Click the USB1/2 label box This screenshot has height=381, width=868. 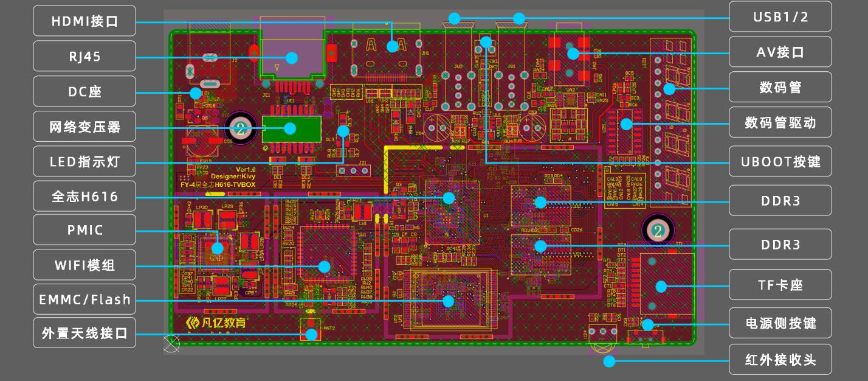[x=780, y=16]
